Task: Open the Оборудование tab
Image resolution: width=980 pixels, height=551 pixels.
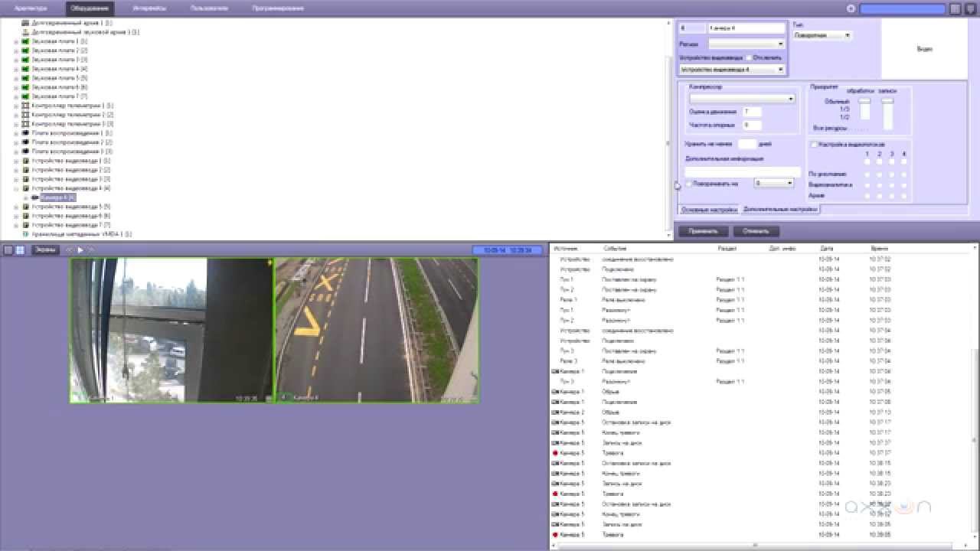Action: point(89,8)
